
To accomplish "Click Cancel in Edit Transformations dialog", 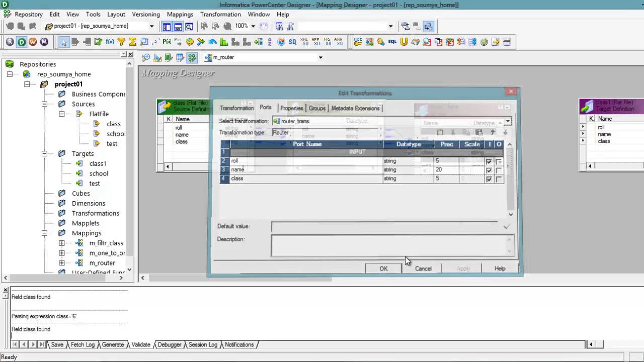I will (423, 268).
